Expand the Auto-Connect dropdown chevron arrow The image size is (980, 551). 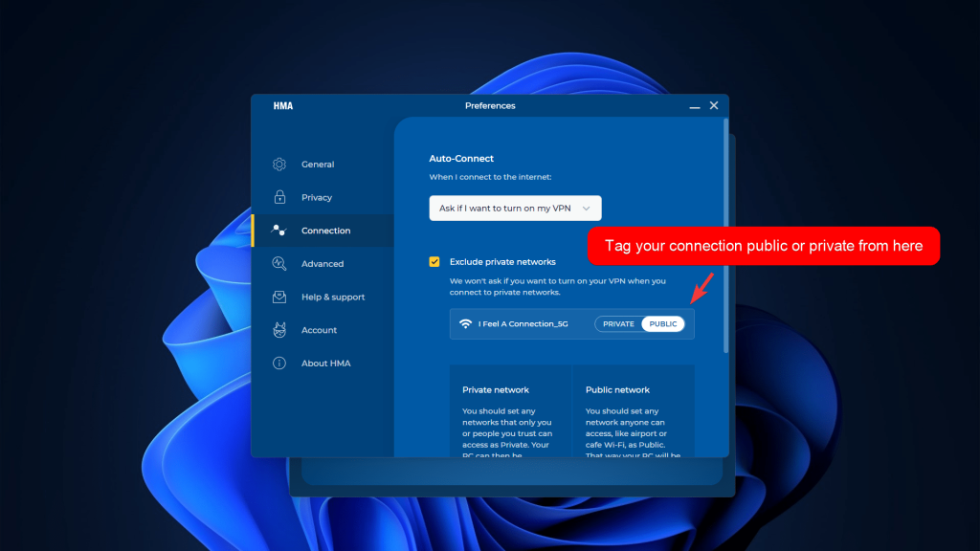pos(587,209)
